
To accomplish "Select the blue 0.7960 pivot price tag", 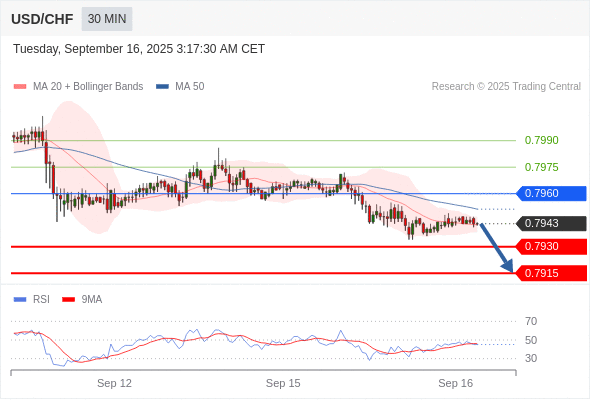I will point(551,193).
